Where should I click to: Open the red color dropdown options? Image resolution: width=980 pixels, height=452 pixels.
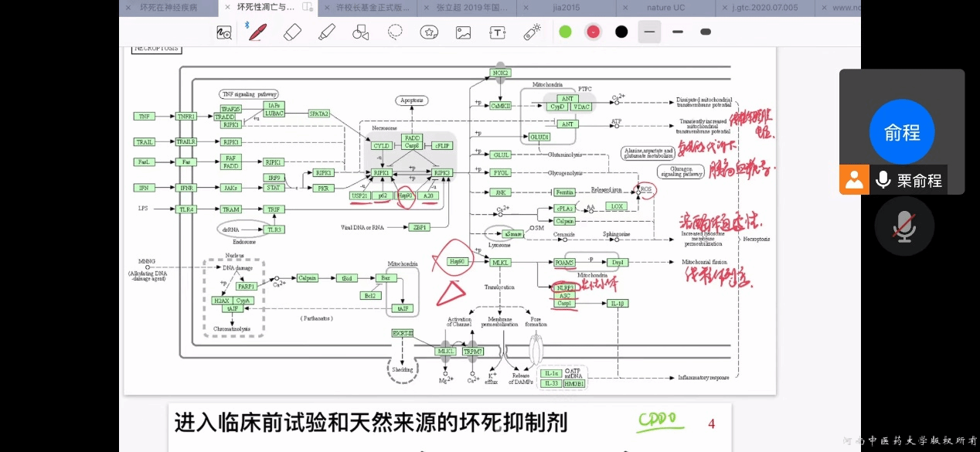[x=593, y=32]
